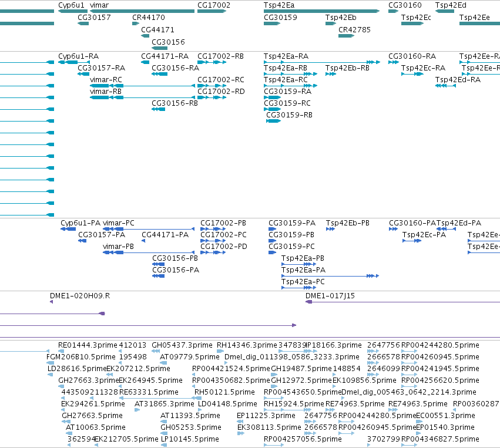
Task: Select the Tsp42Eb gene label
Action: (341, 18)
